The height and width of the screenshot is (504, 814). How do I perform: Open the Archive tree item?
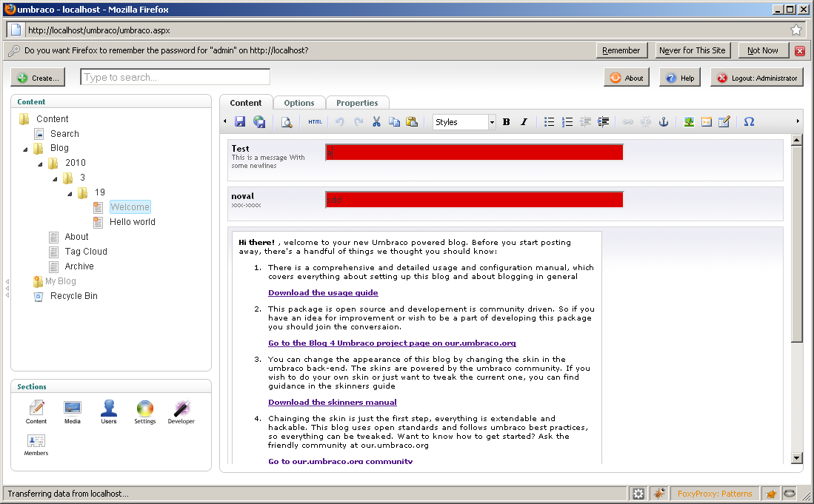79,266
